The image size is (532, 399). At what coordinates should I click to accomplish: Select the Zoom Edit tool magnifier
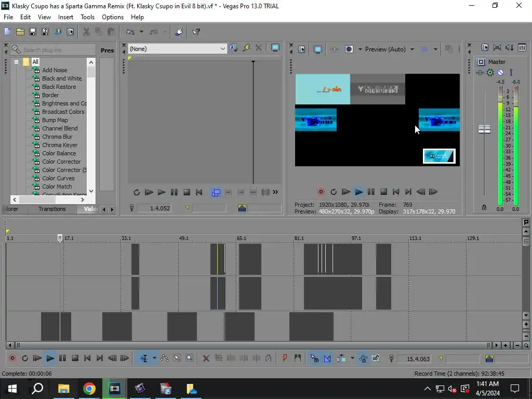(x=189, y=358)
